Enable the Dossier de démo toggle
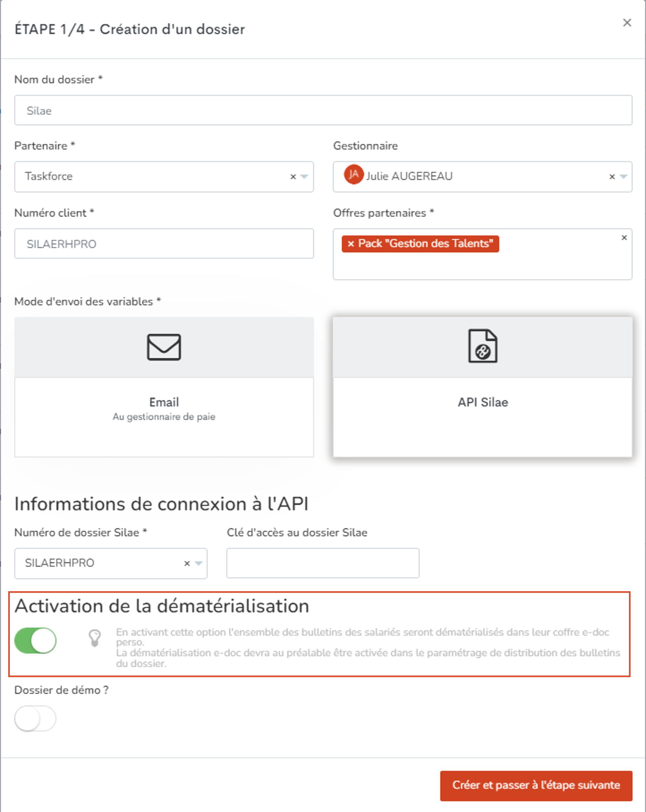The image size is (646, 812). click(x=35, y=718)
